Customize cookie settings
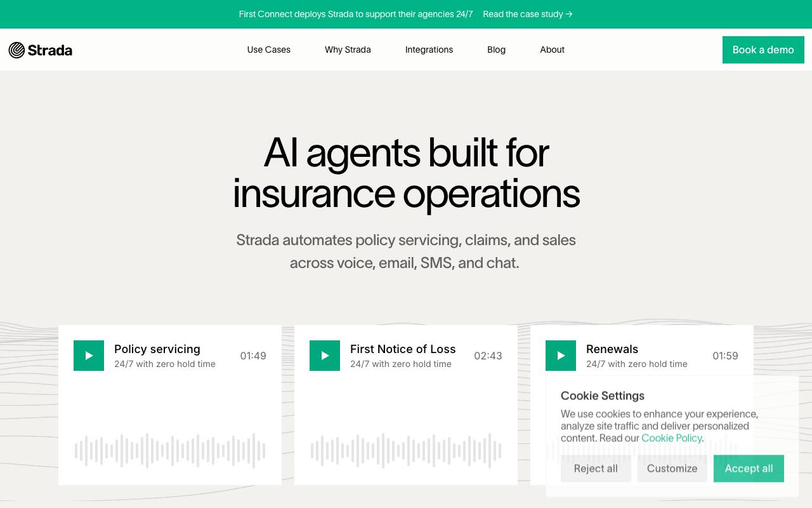 [x=672, y=469]
